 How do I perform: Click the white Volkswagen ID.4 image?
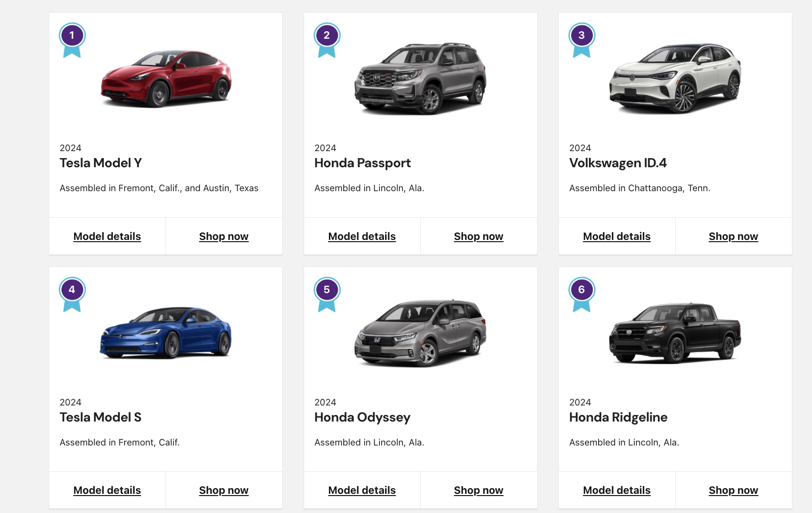(x=675, y=78)
